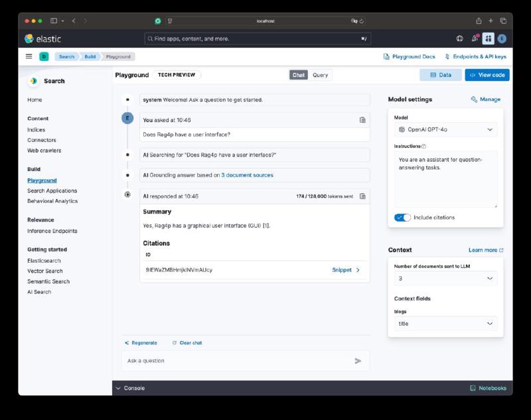Open the blogs context field dropdown

click(x=445, y=324)
